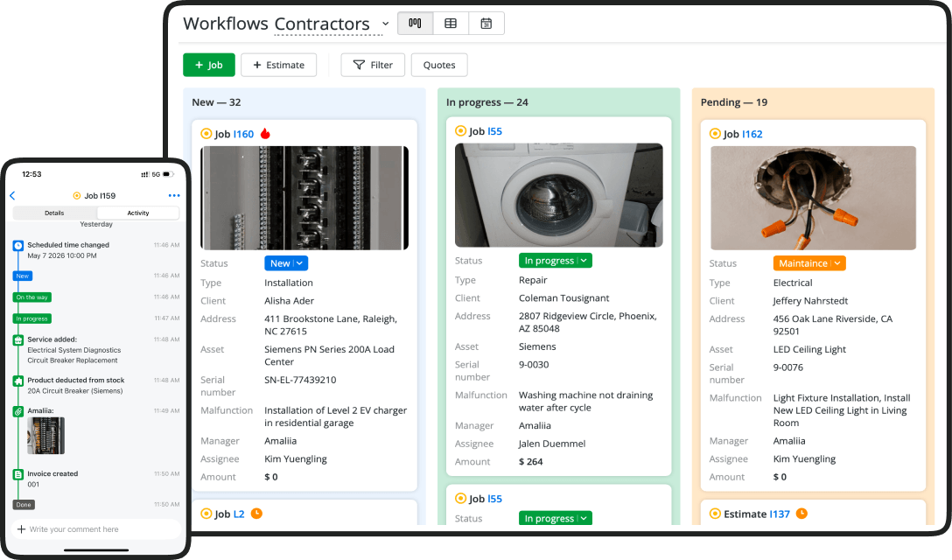952x560 pixels.
Task: Click the Pending — 19 column header
Action: click(734, 102)
